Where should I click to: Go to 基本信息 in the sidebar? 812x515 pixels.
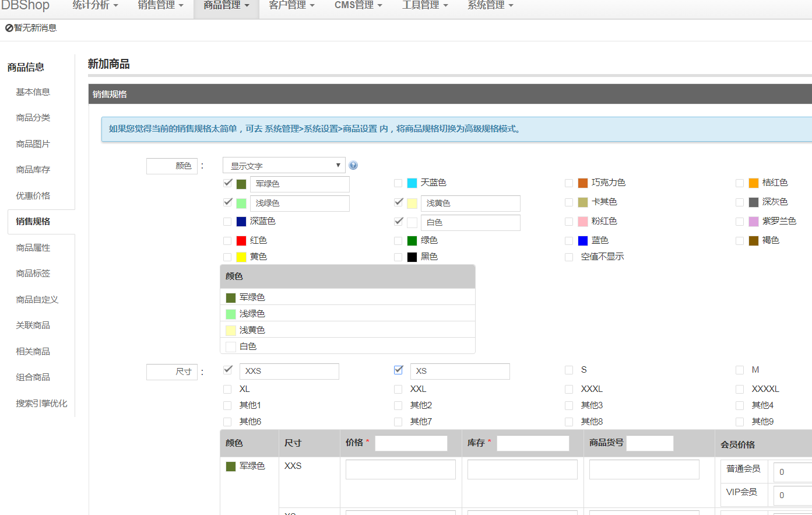pos(33,92)
